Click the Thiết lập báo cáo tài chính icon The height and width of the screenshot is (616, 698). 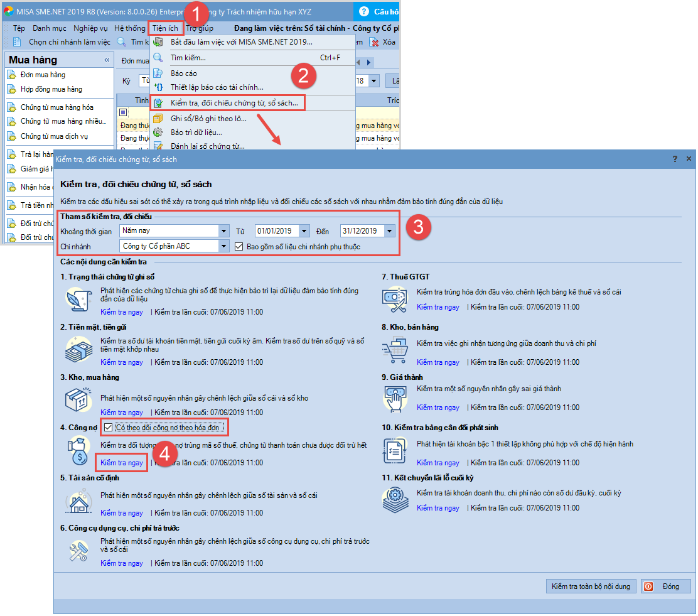pyautogui.click(x=158, y=87)
